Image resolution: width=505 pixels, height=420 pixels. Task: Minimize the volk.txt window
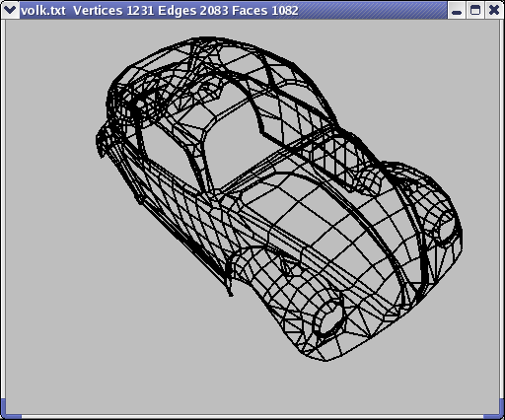coord(457,11)
